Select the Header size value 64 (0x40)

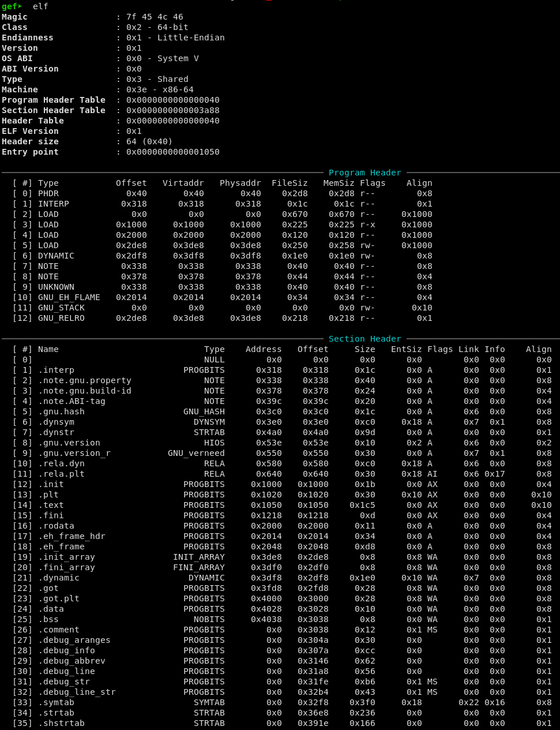(149, 141)
